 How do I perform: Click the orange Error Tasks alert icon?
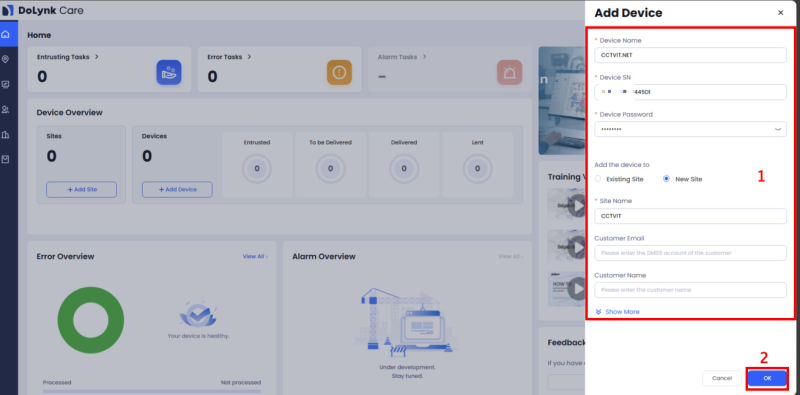pos(339,72)
